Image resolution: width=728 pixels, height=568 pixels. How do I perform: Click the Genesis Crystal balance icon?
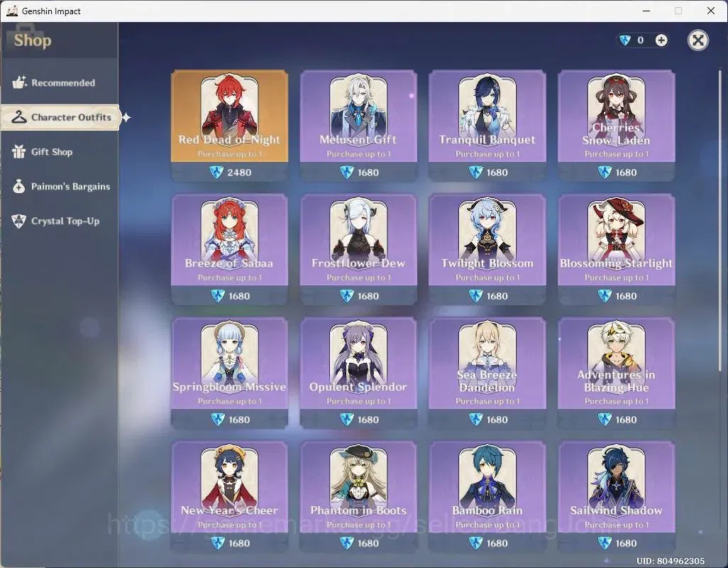pos(625,40)
